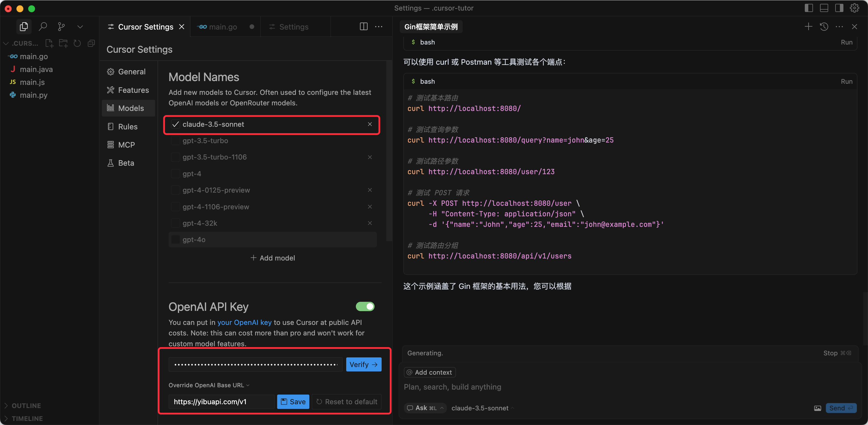Screen dimensions: 868x425
Task: Create a new file in the explorer
Action: 49,43
